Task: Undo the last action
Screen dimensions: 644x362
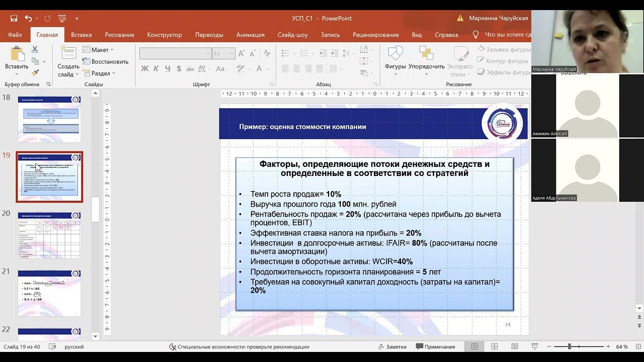Action: coord(28,19)
